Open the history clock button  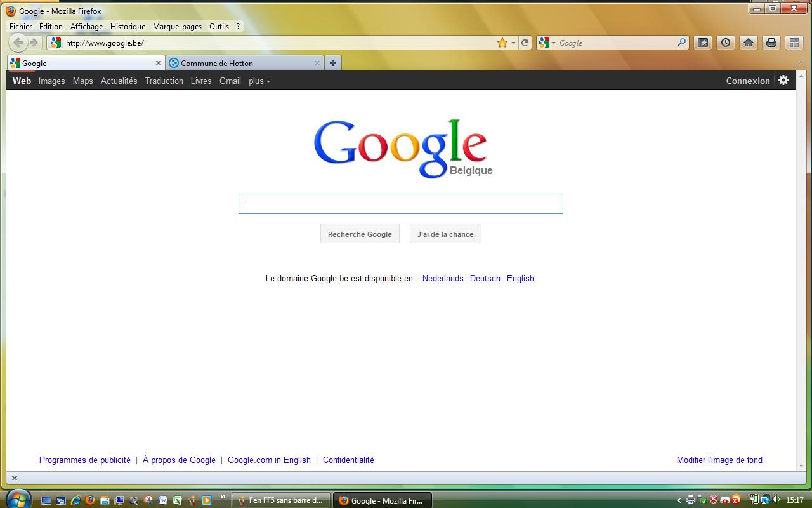coord(725,43)
